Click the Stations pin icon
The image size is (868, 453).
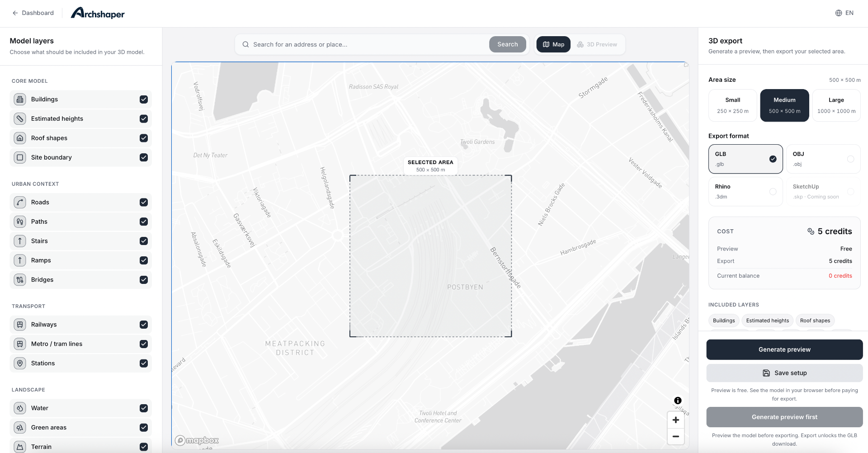pos(20,363)
